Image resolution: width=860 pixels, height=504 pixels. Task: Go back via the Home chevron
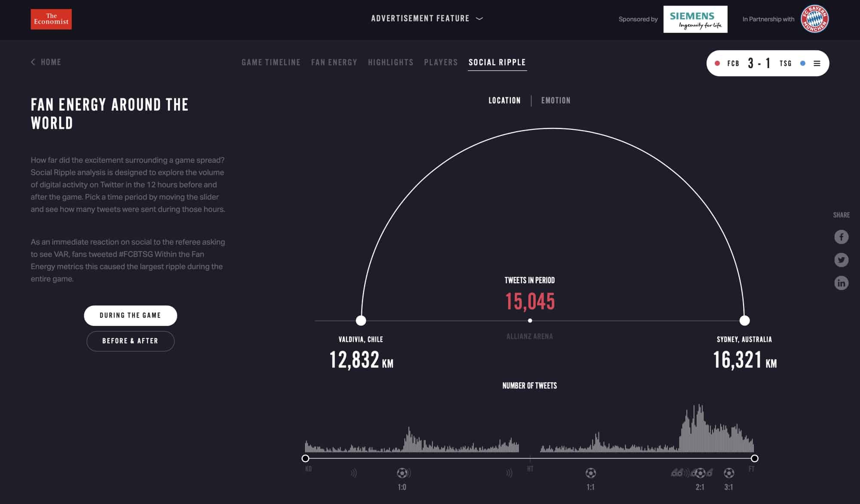pos(33,62)
